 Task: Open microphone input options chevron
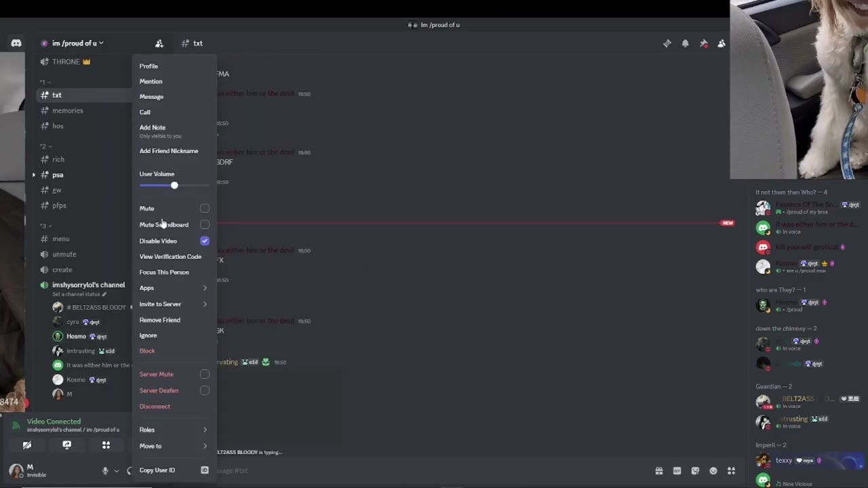[x=116, y=470]
